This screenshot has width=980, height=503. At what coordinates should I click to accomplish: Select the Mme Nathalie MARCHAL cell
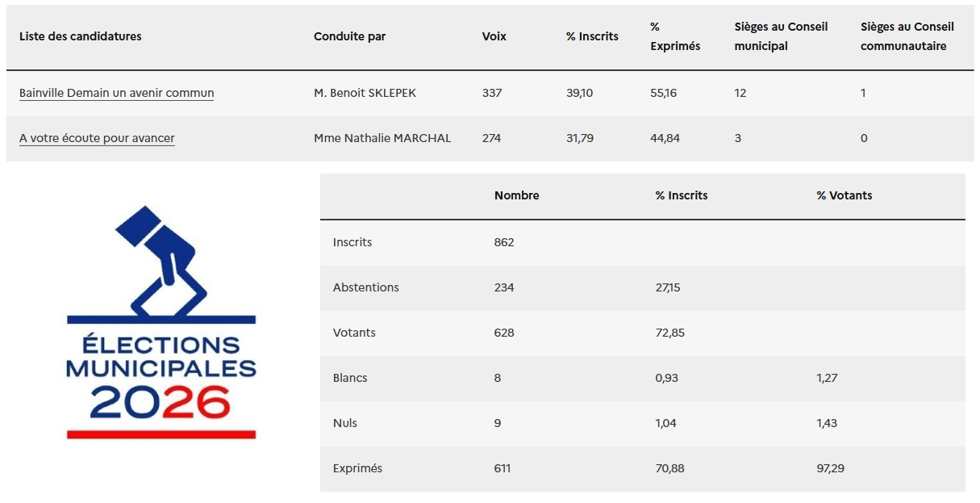pyautogui.click(x=382, y=138)
